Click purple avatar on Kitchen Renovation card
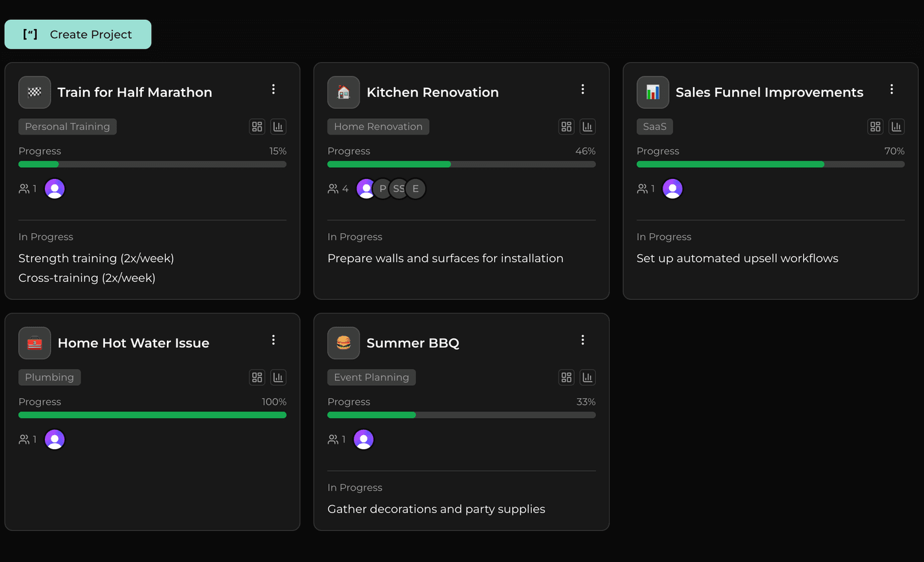The height and width of the screenshot is (562, 924). point(364,189)
